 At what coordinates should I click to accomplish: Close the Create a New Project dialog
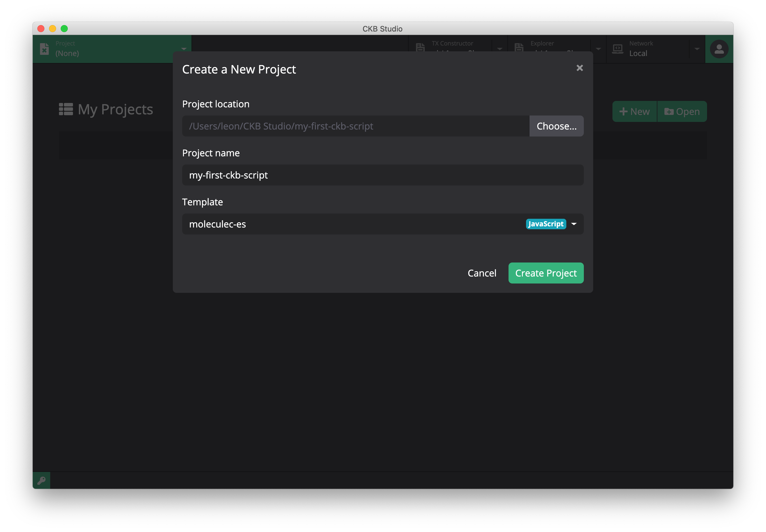pos(579,68)
